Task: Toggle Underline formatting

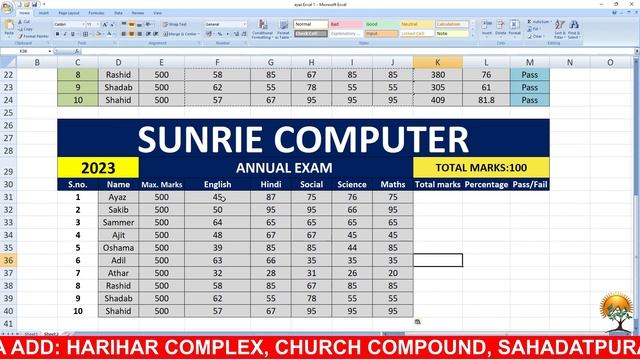Action: click(x=73, y=34)
